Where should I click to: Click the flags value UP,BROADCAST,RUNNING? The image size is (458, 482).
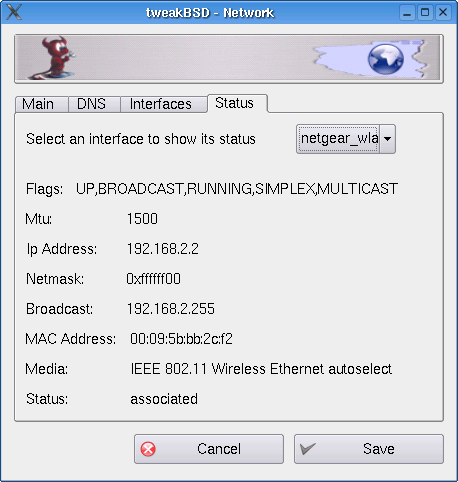coord(237,189)
